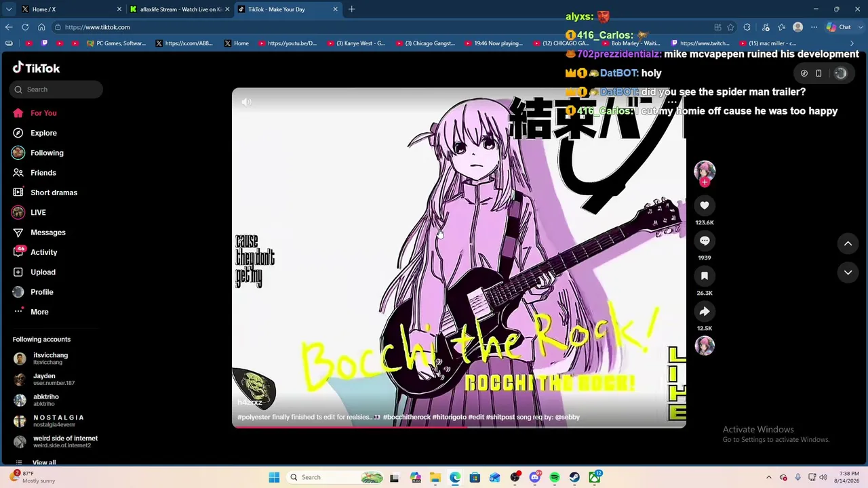Follow the creator with plus button

(x=705, y=182)
